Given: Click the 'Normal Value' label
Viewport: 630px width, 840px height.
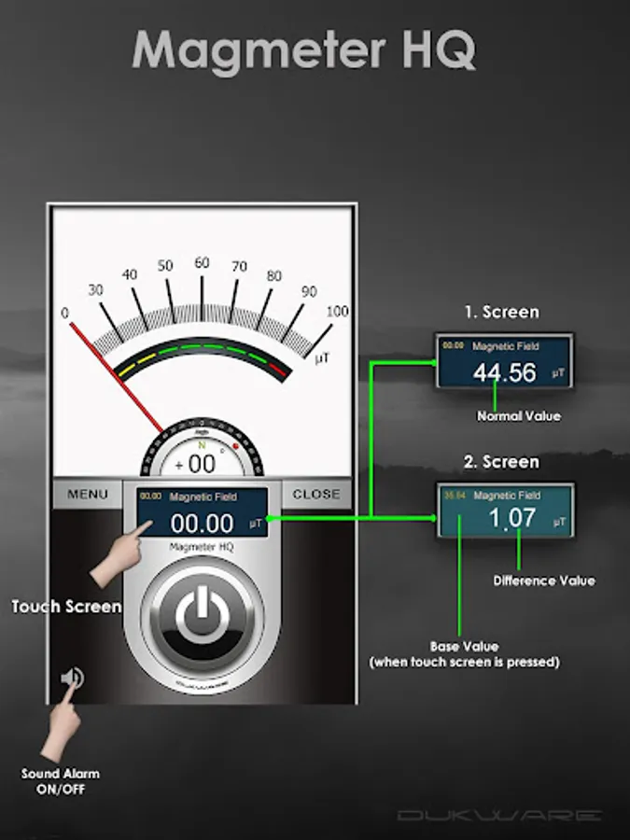Looking at the screenshot, I should tap(519, 416).
